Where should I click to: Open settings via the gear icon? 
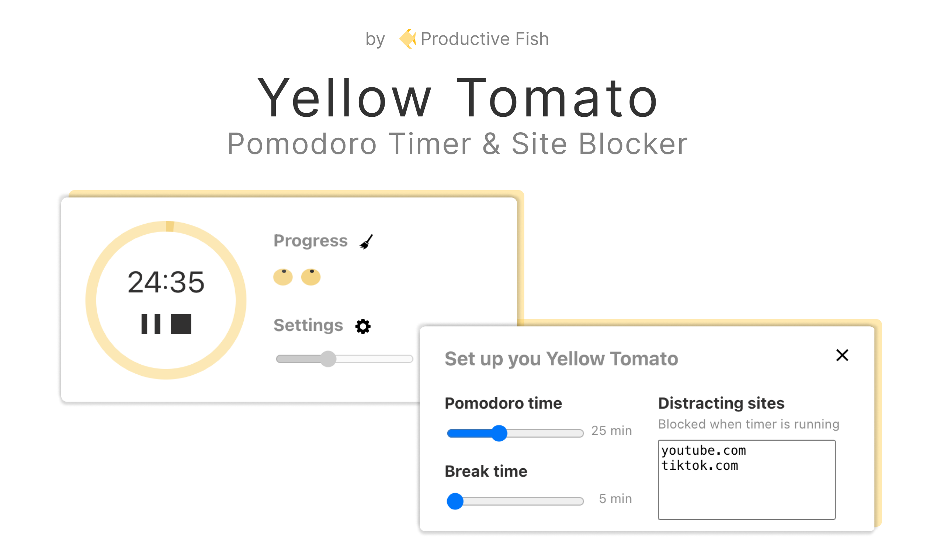[x=363, y=326]
